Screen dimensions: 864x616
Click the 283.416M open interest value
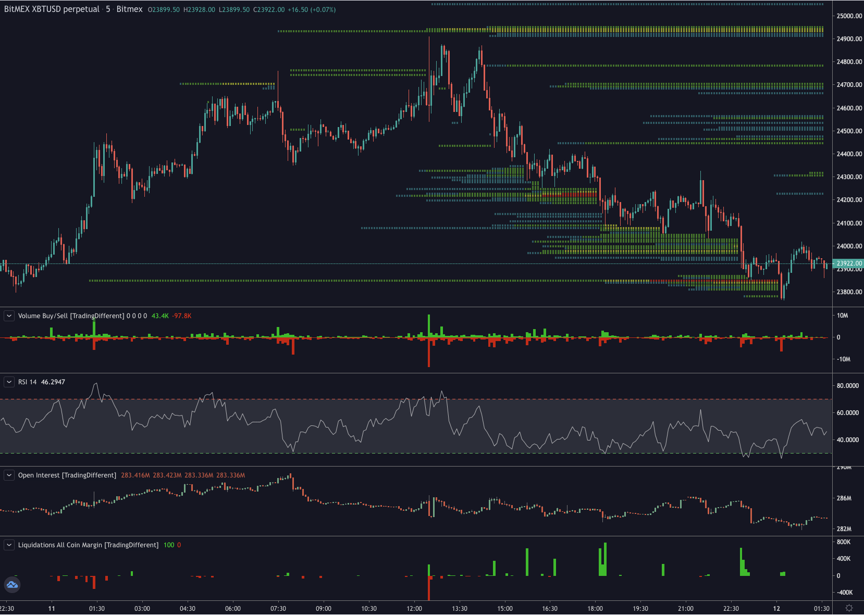[x=134, y=475]
